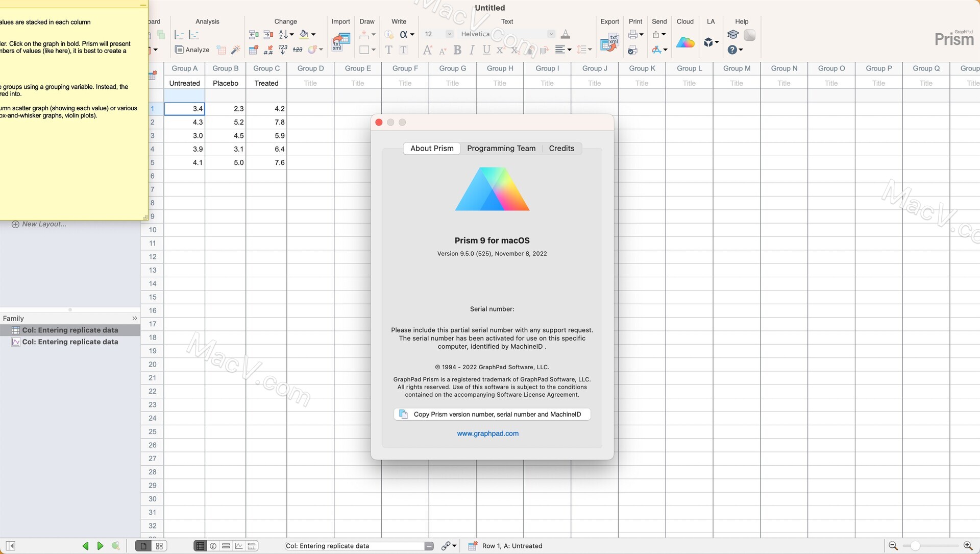Open the text alignment dropdown
980x554 pixels.
click(x=563, y=50)
